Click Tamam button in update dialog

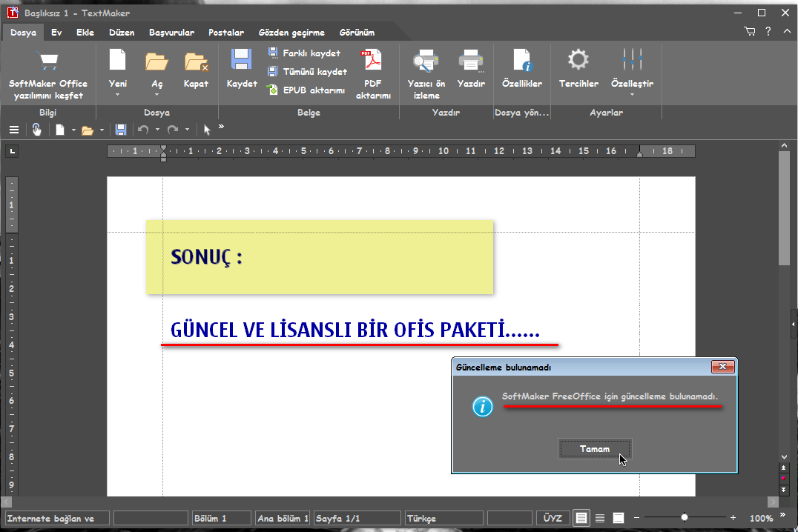pos(595,449)
